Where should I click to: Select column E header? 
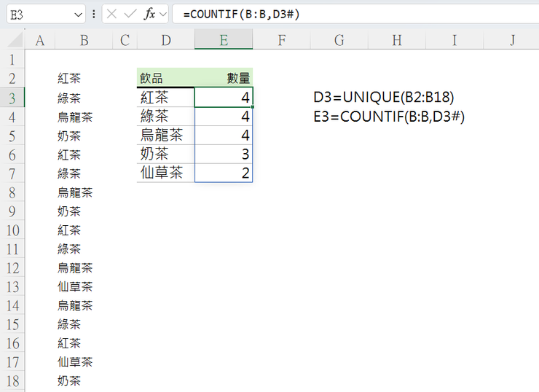pyautogui.click(x=224, y=40)
